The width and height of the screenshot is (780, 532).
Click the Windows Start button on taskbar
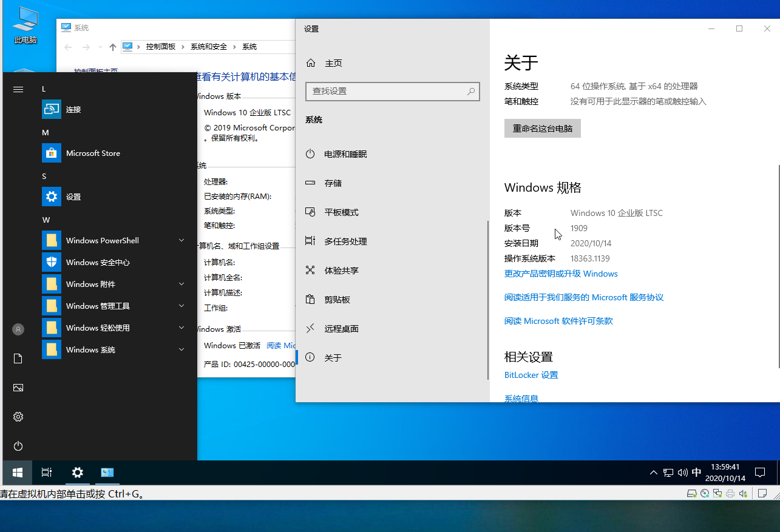(x=18, y=473)
